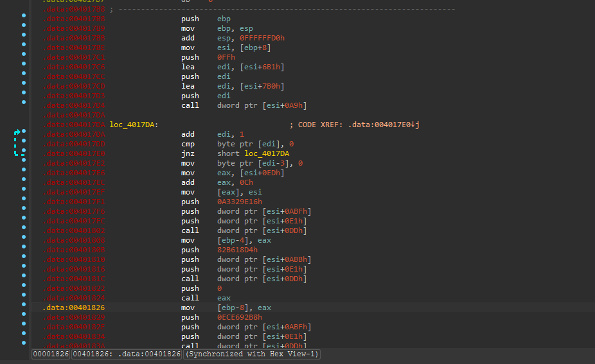Click margin dot next to push 0FFh
This screenshot has height=364, width=595.
[24, 58]
